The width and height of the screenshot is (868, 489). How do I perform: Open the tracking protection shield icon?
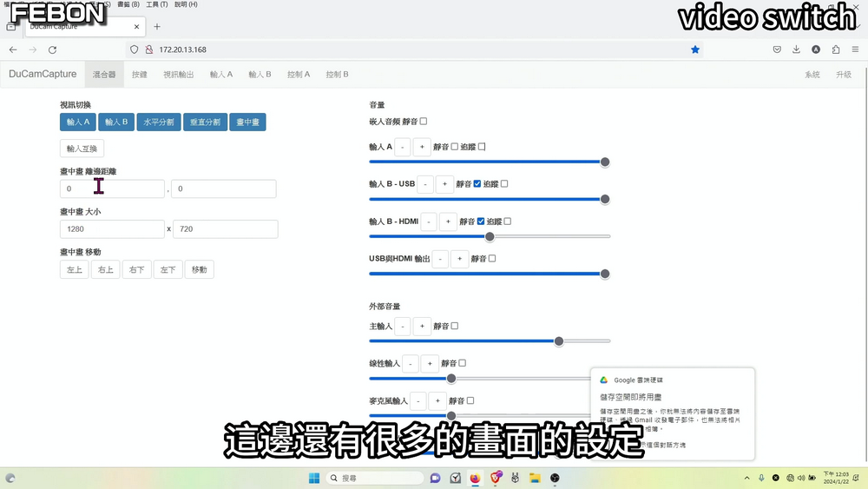pos(134,50)
